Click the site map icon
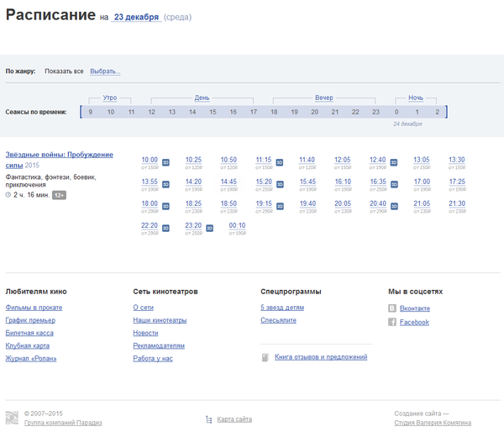 pos(208,419)
